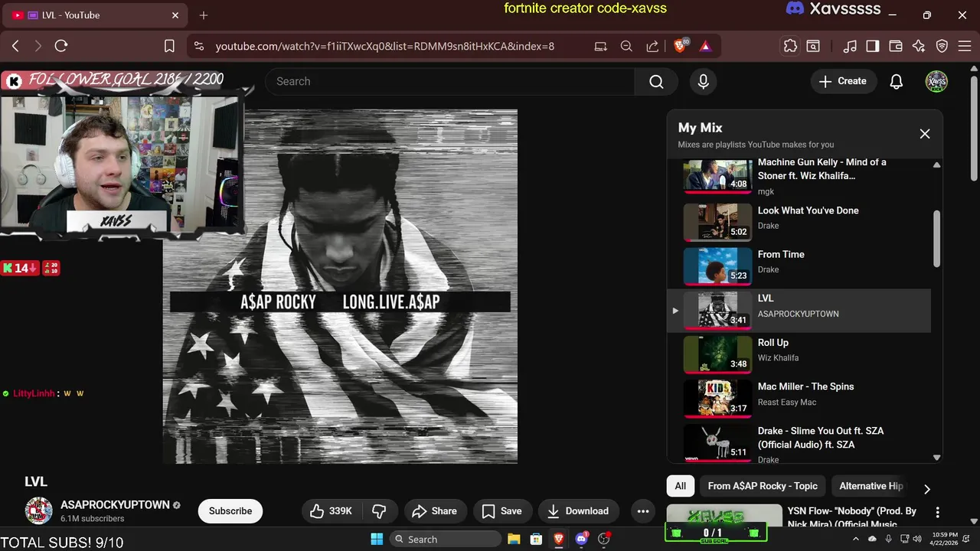Screen dimensions: 980x551
Task: Play Mac Miller - The Spins
Action: [799, 398]
